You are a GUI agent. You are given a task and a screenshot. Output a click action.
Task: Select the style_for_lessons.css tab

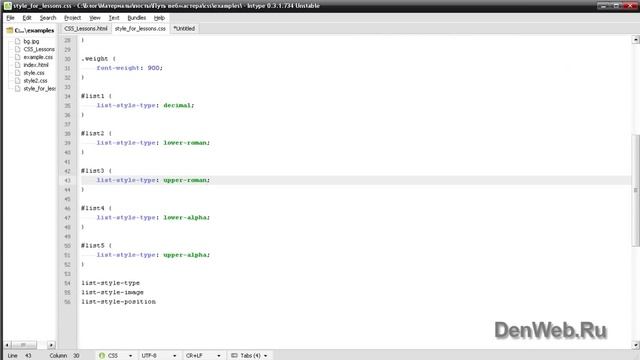[x=140, y=29]
